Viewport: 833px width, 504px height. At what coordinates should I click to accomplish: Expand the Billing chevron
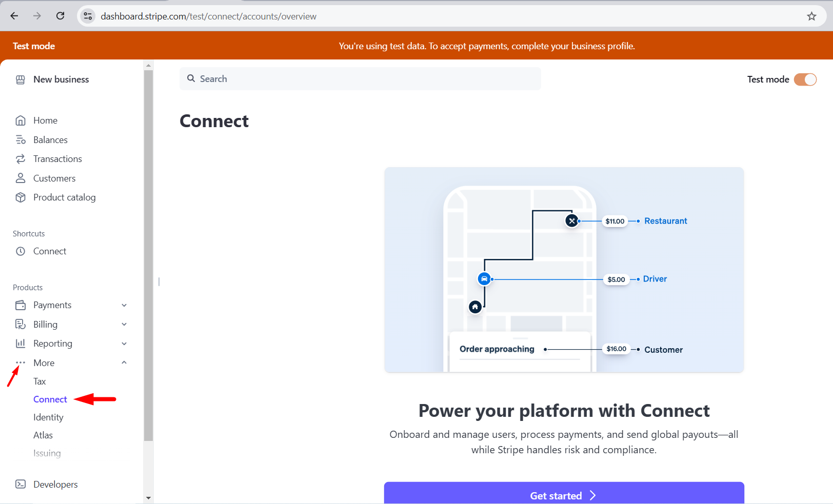point(124,325)
